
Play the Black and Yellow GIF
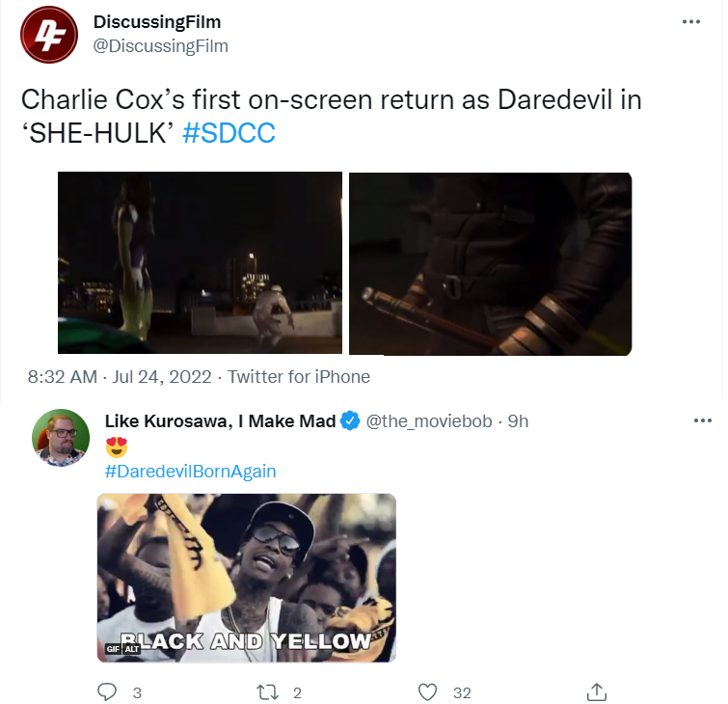click(x=247, y=578)
